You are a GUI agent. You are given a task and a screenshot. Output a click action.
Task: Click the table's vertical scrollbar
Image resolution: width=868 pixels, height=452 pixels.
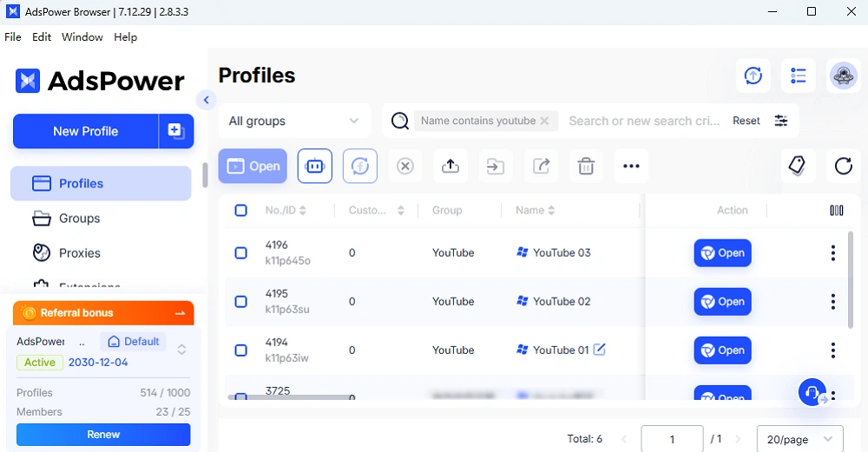click(x=851, y=280)
